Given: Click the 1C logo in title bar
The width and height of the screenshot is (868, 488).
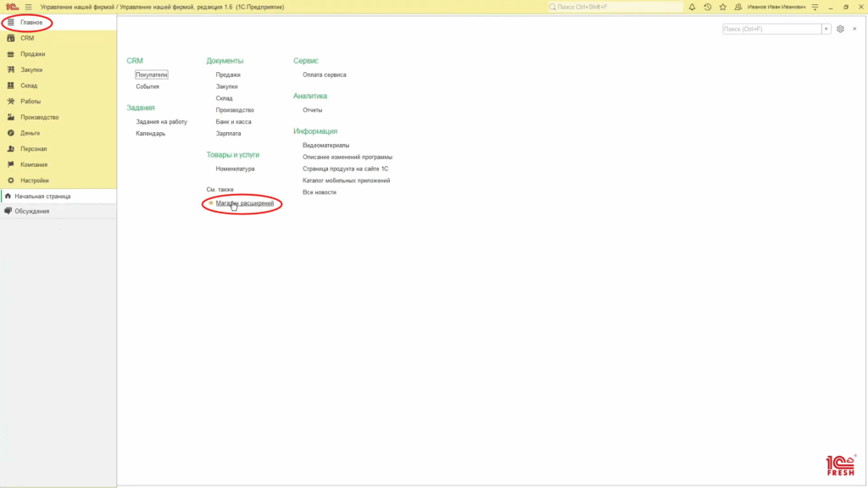Looking at the screenshot, I should (x=12, y=7).
